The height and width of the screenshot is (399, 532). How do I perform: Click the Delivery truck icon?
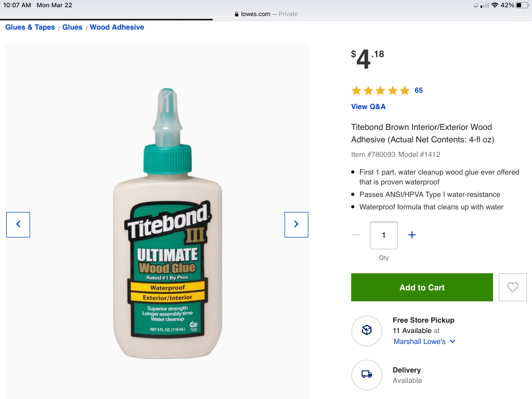tap(367, 374)
